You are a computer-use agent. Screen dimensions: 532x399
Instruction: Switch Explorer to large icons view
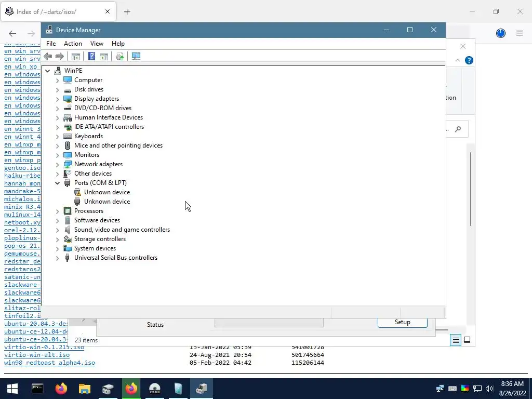pyautogui.click(x=467, y=340)
